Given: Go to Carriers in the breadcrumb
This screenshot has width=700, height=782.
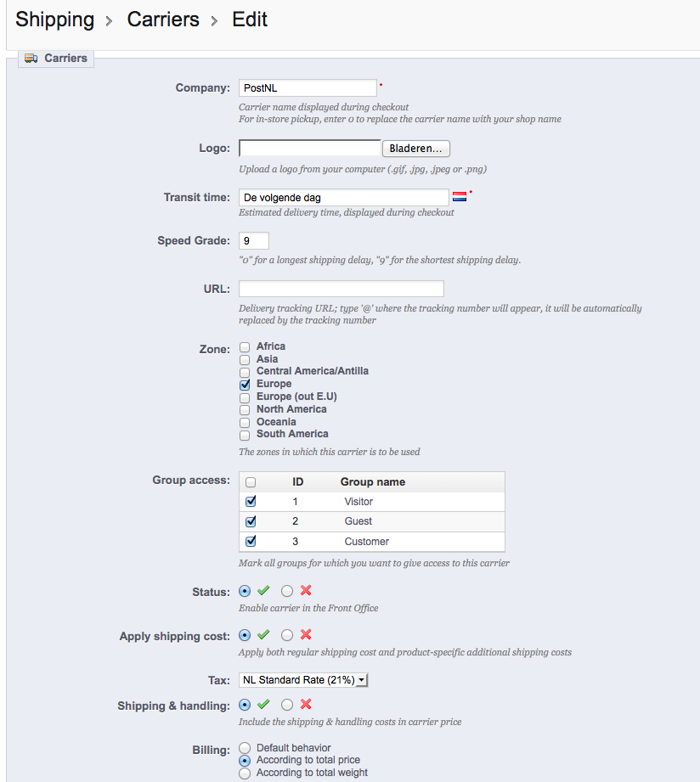Looking at the screenshot, I should pyautogui.click(x=163, y=20).
